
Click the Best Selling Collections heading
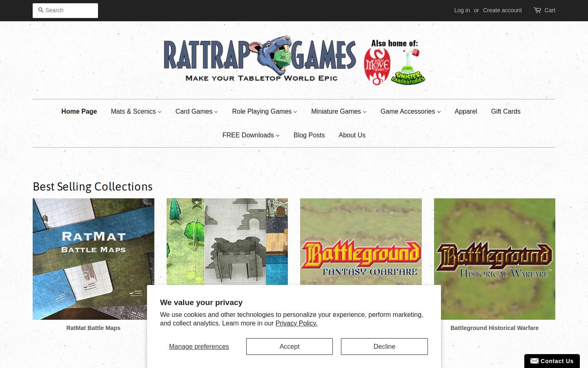point(93,186)
